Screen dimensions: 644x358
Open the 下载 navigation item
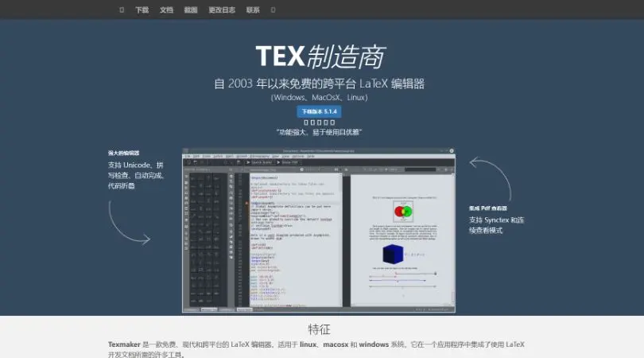(142, 10)
